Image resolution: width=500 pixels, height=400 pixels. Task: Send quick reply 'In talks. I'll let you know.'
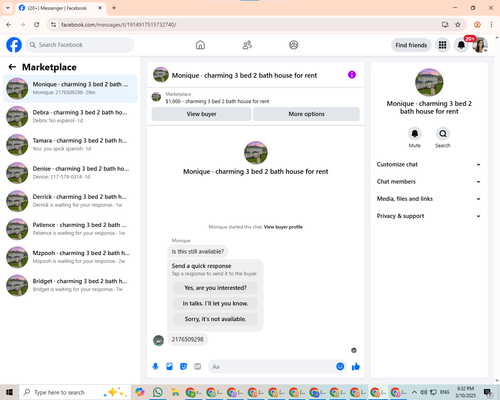point(215,303)
